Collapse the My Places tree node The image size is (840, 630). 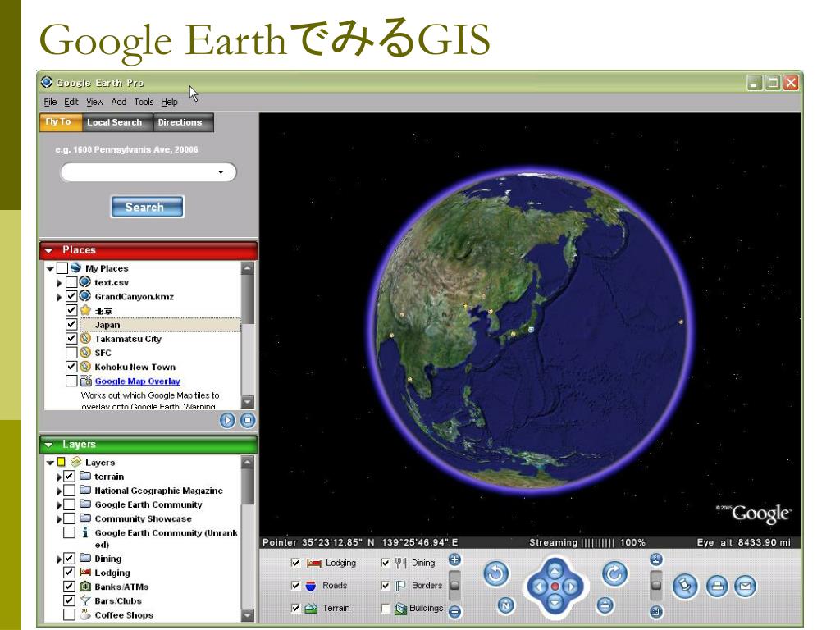click(x=50, y=268)
